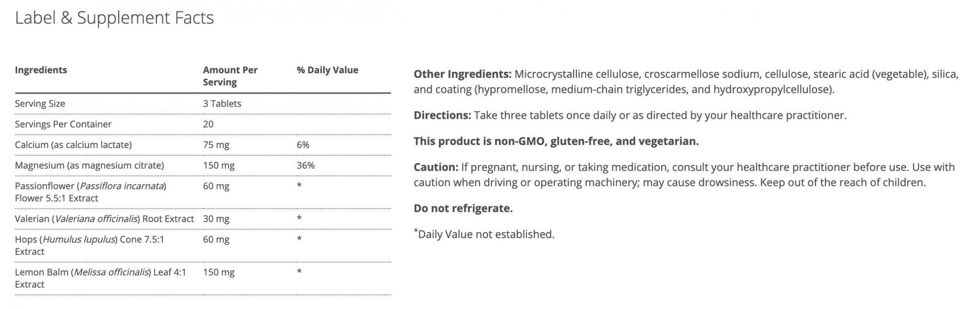980x309 pixels.
Task: Click the Amount Per Serving column header
Action: [230, 76]
